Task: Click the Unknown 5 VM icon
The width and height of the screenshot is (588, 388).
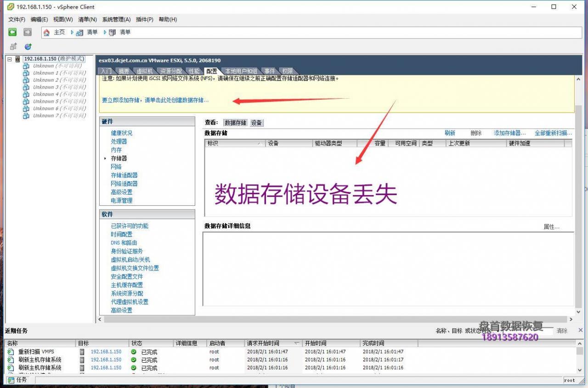Action: [x=26, y=101]
